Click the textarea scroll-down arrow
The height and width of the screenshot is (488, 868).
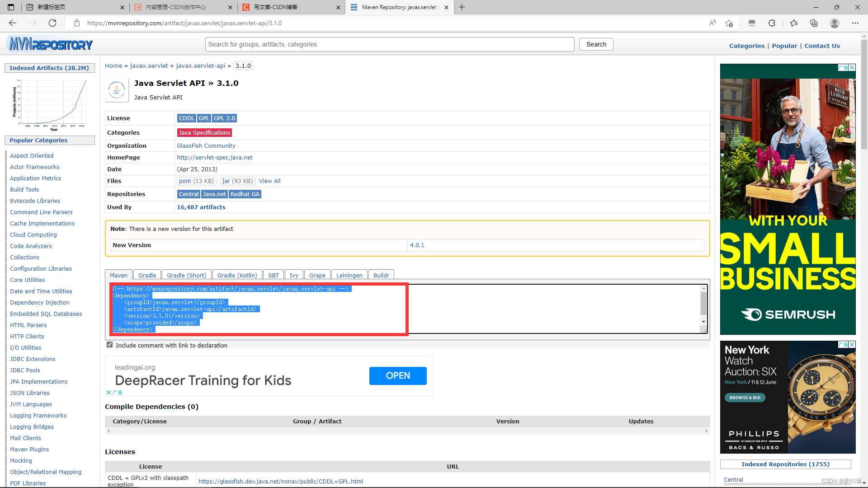click(703, 322)
